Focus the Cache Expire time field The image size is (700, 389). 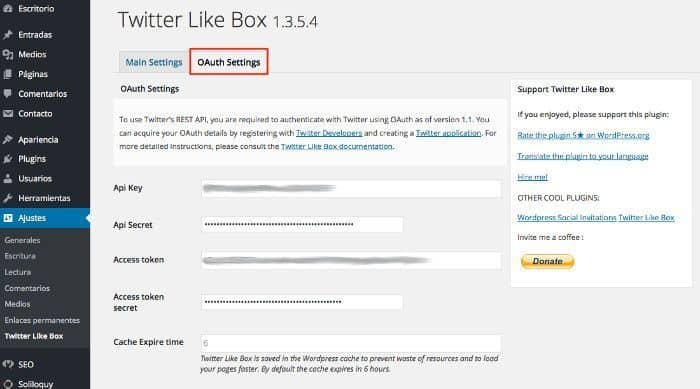(x=351, y=343)
